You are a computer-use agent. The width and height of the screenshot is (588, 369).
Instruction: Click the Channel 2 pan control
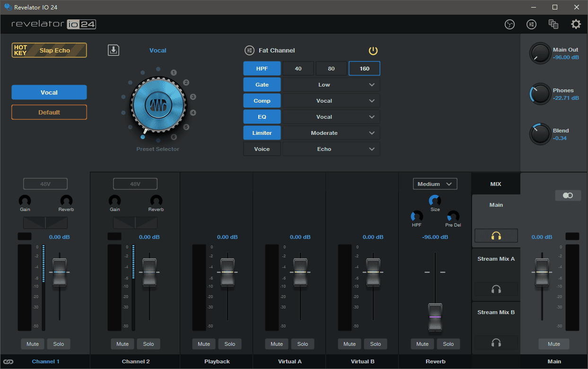coord(135,223)
